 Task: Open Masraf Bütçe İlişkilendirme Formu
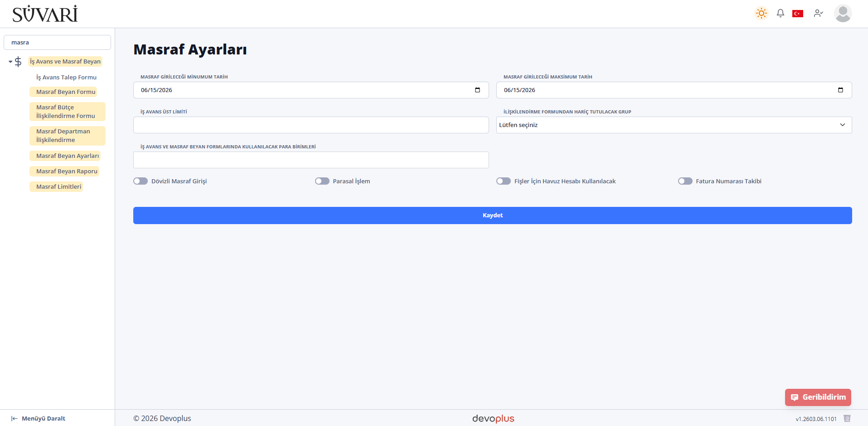67,112
